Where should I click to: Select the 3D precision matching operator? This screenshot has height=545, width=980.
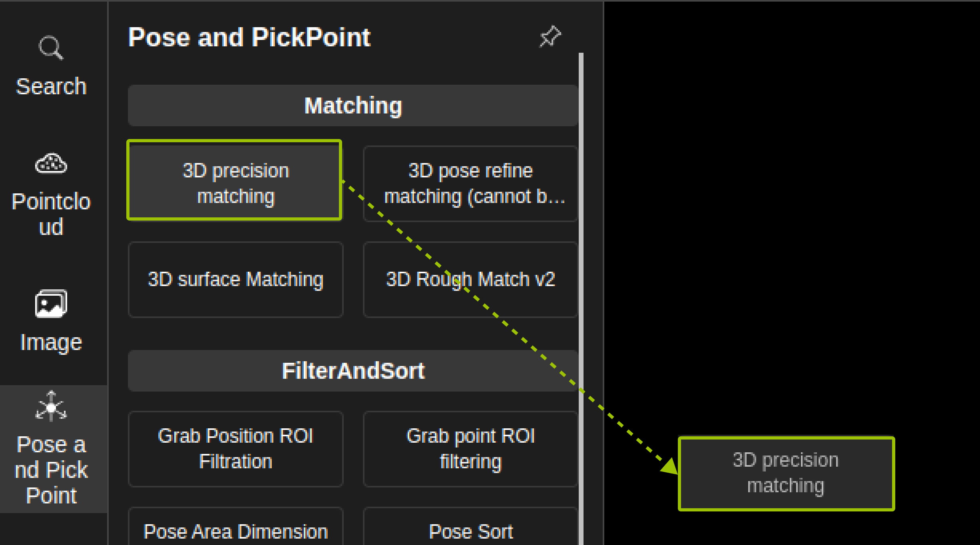coord(235,180)
